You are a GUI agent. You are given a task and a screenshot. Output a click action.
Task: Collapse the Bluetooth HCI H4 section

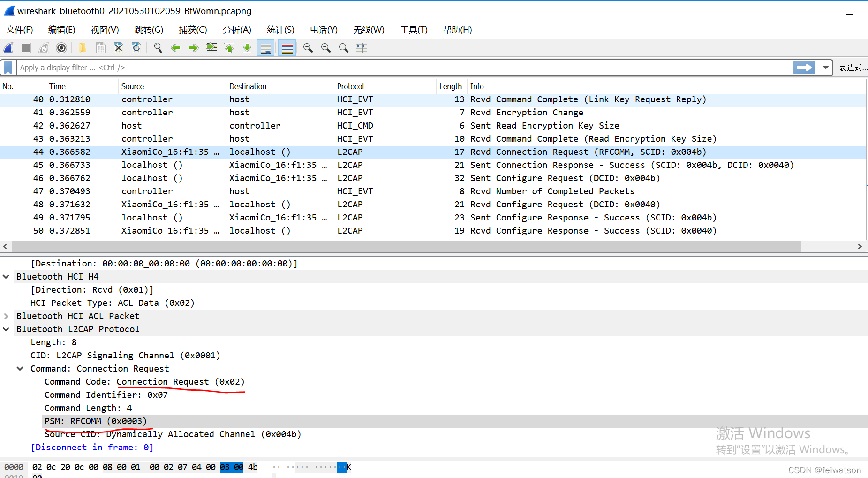pyautogui.click(x=6, y=277)
